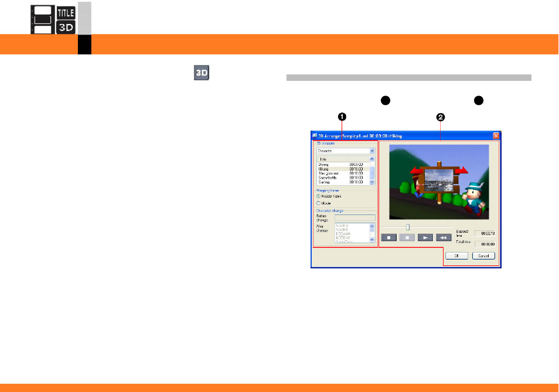
Task: Click template list scroll up arrow
Action: pos(372,159)
